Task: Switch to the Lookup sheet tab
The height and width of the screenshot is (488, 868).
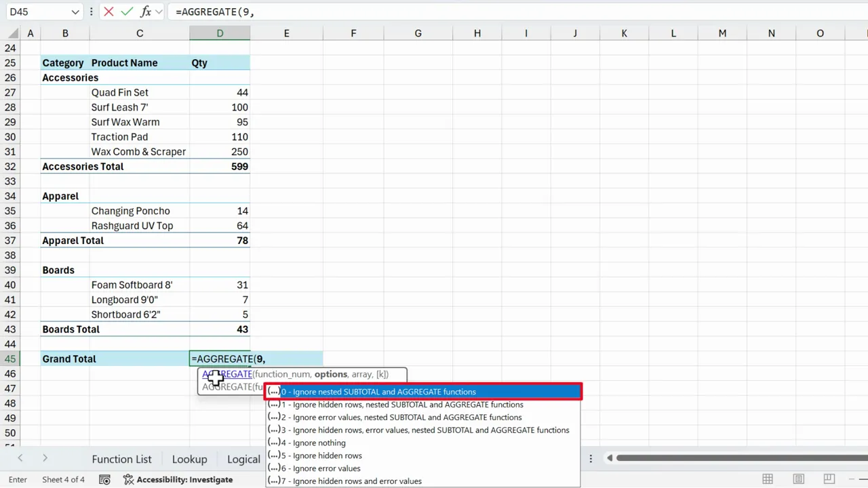Action: 189,459
